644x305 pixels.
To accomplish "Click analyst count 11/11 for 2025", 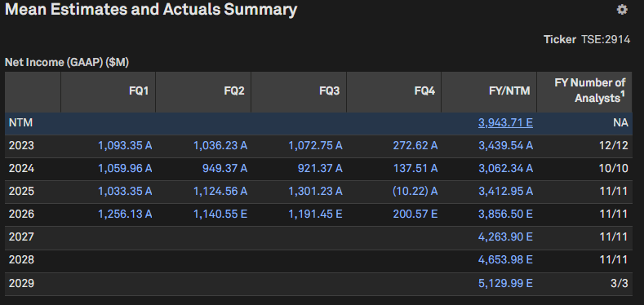I will pos(614,192).
